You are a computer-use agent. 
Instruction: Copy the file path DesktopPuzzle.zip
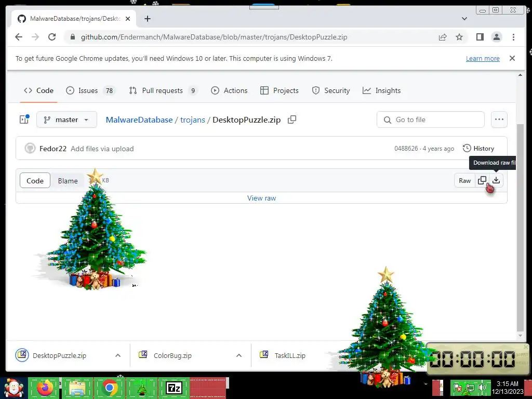(292, 119)
